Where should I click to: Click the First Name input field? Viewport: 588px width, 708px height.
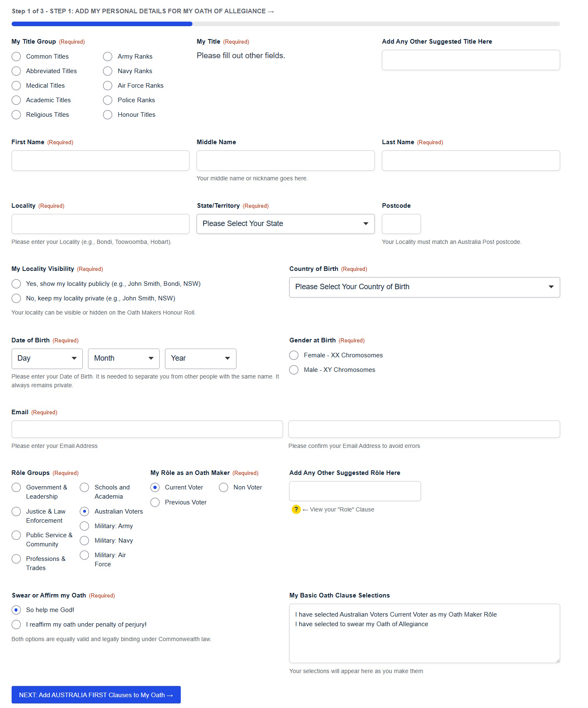tap(100, 161)
